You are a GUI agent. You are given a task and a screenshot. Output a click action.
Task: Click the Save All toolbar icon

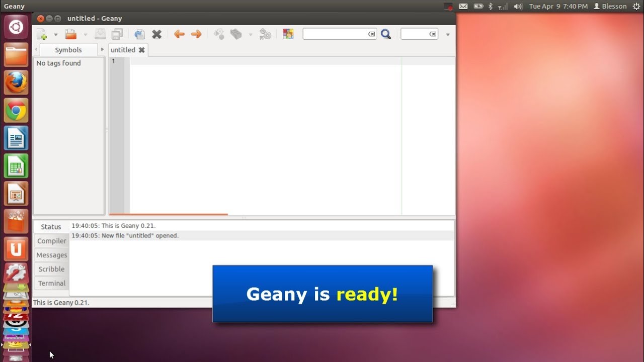117,34
